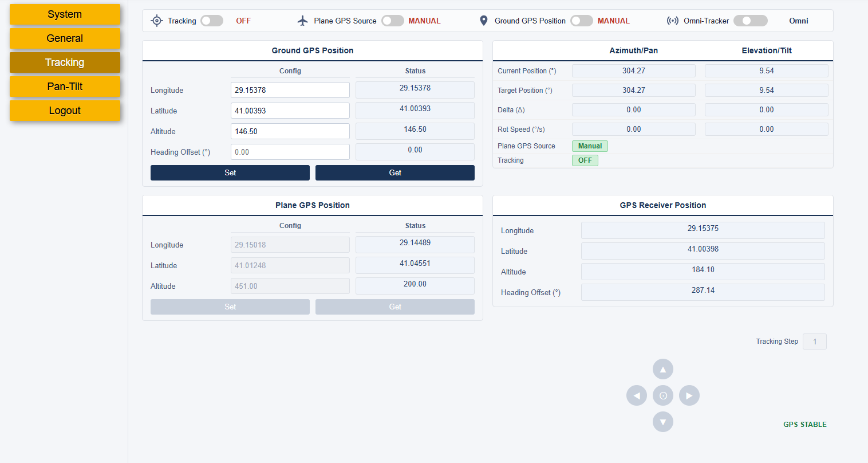This screenshot has width=868, height=463.
Task: Click the green OFF tracking status badge
Action: [585, 160]
